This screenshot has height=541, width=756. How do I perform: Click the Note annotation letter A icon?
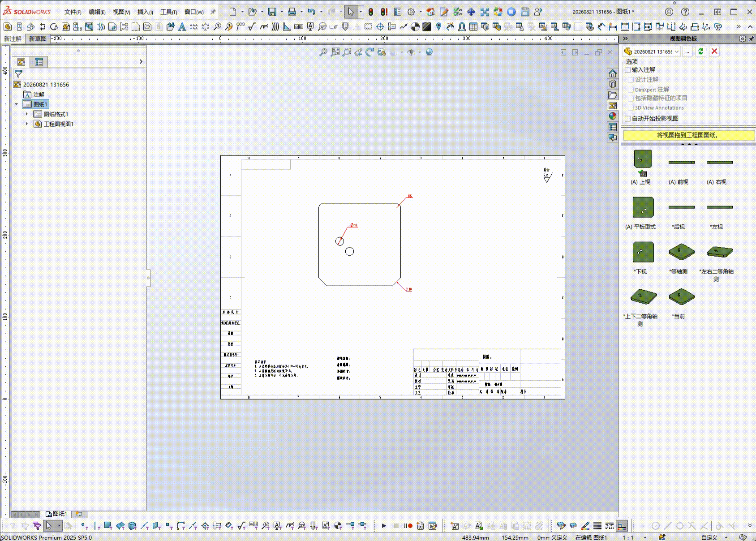(182, 27)
